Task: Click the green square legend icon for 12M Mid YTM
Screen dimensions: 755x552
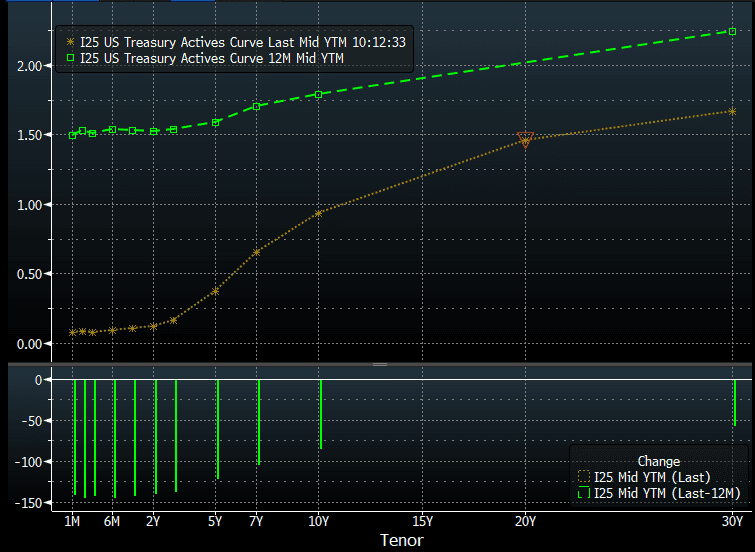Action: (70, 58)
